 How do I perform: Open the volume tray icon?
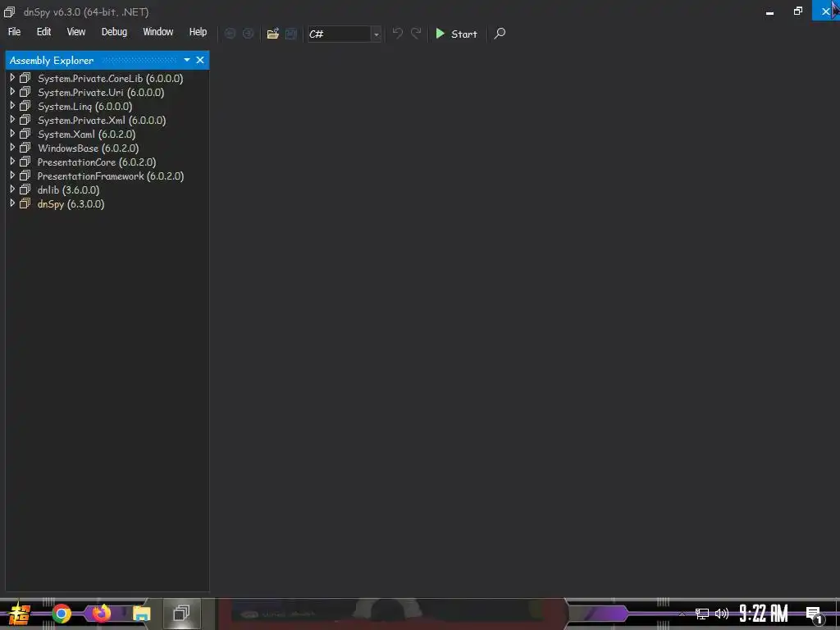(x=722, y=614)
